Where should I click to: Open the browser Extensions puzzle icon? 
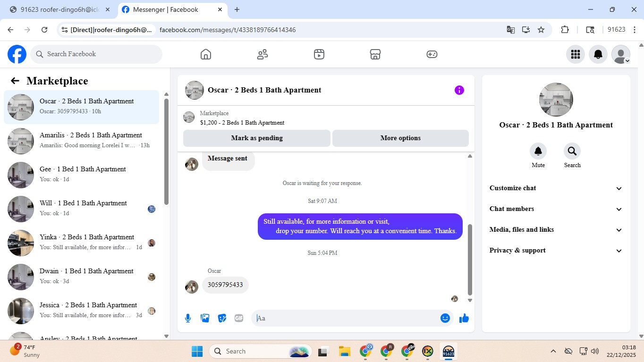565,30
